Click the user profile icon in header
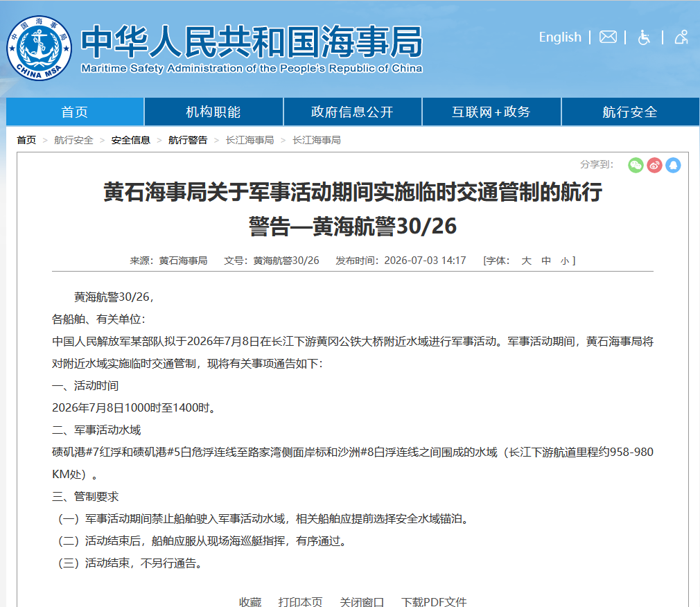 [x=681, y=37]
